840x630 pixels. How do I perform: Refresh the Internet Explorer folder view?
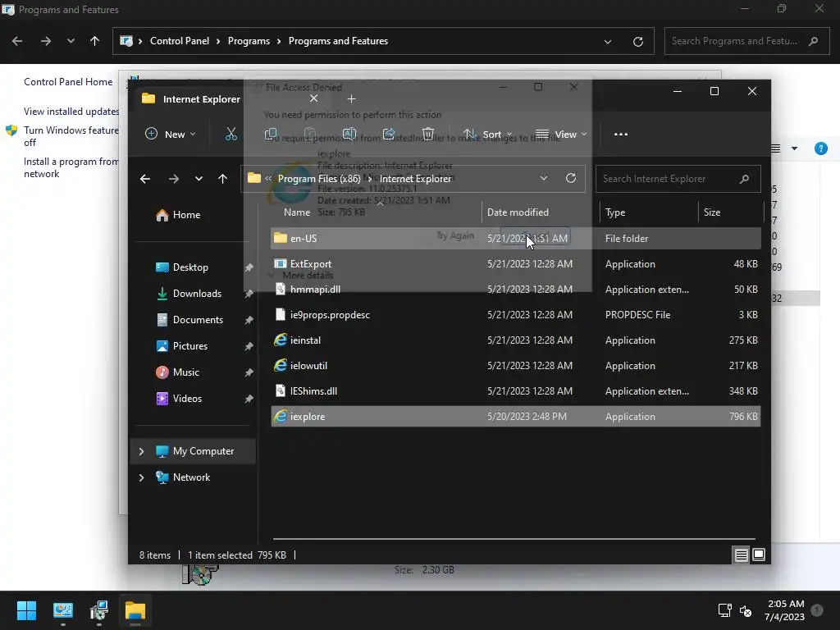(571, 178)
